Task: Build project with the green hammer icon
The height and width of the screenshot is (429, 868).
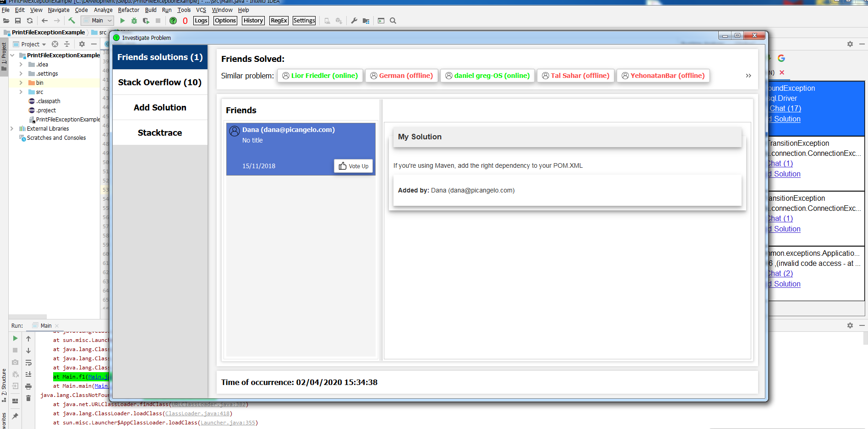Action: click(71, 21)
